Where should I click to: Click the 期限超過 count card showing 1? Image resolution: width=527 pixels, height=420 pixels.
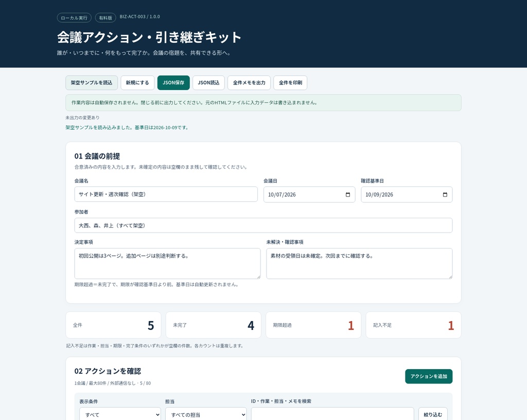click(x=313, y=325)
